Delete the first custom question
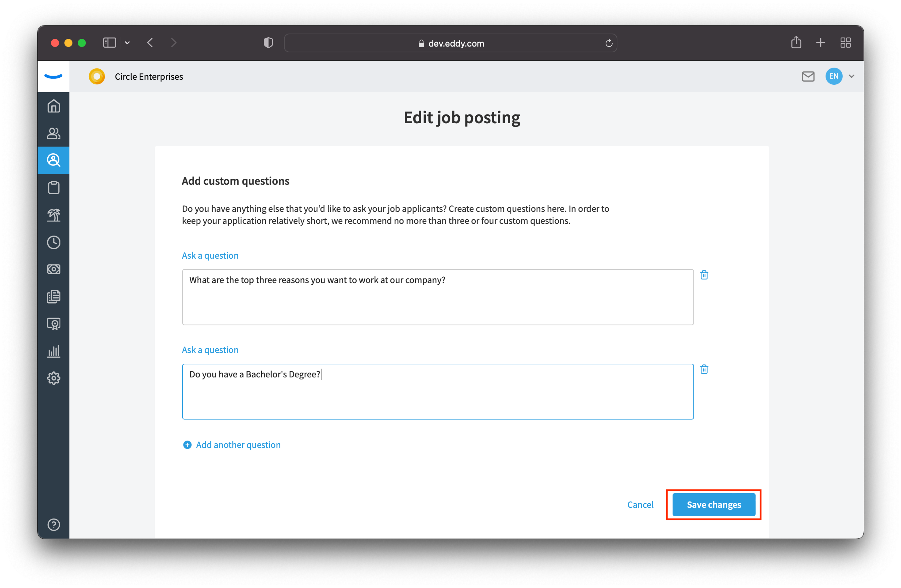The image size is (901, 588). coord(704,275)
